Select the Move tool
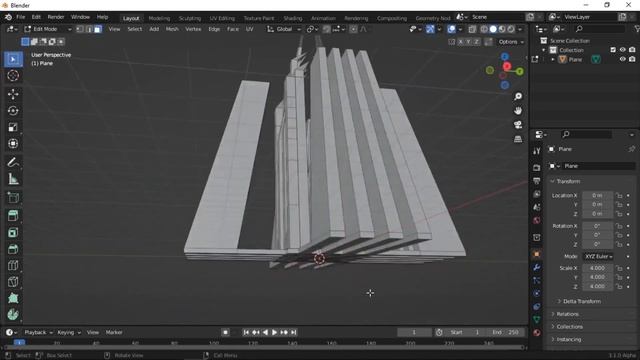The width and height of the screenshot is (640, 360). click(13, 94)
